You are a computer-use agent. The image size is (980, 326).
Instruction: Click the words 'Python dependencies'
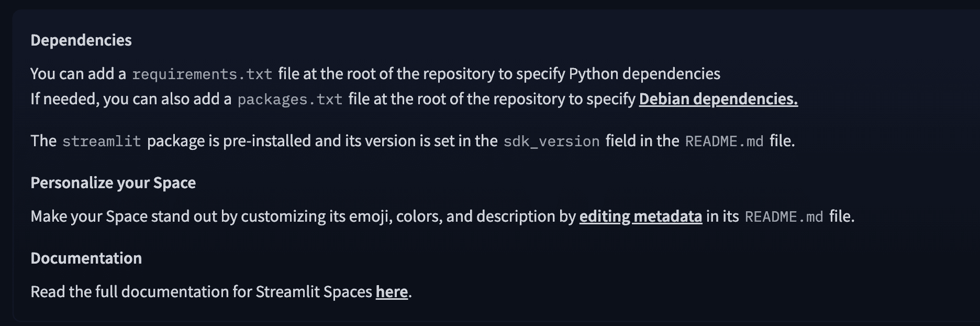click(644, 74)
